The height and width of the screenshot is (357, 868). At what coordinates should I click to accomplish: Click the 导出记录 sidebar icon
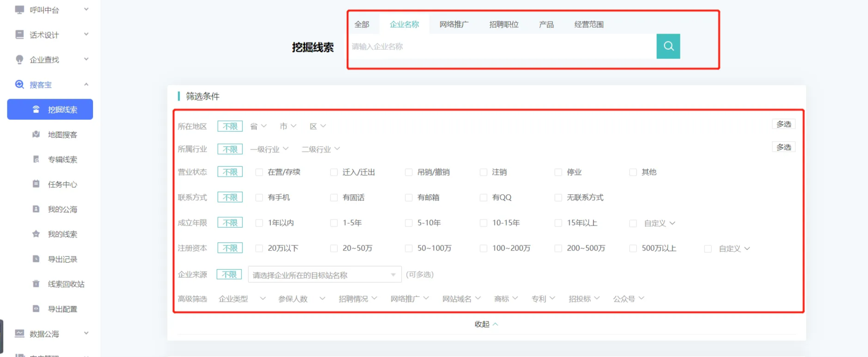tap(36, 259)
